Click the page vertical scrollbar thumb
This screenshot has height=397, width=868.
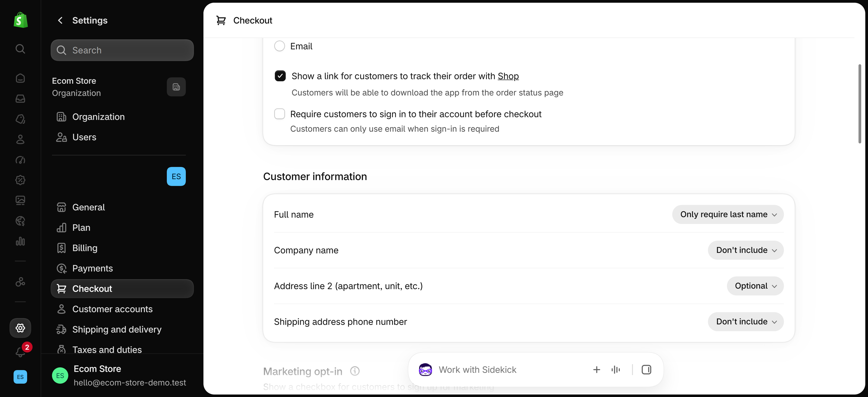[860, 104]
